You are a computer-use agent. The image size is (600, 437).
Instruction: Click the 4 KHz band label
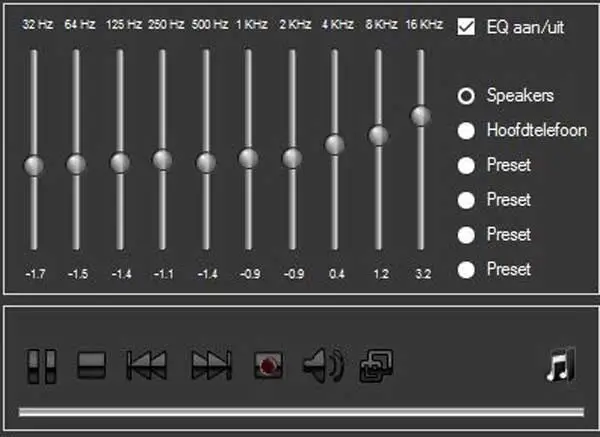pos(338,24)
